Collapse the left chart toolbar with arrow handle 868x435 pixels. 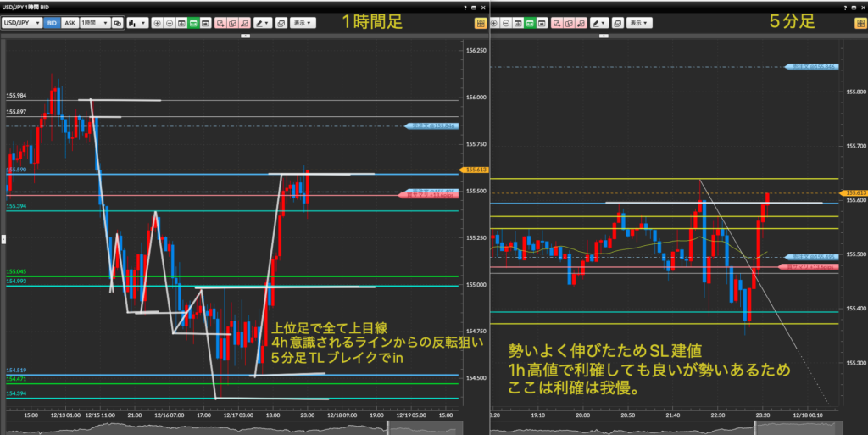pos(245,36)
